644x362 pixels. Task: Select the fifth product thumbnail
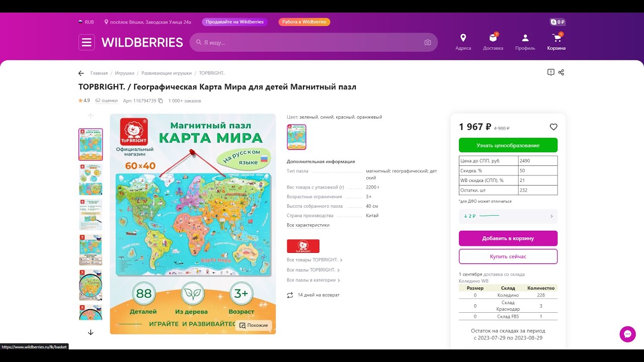coord(91,285)
